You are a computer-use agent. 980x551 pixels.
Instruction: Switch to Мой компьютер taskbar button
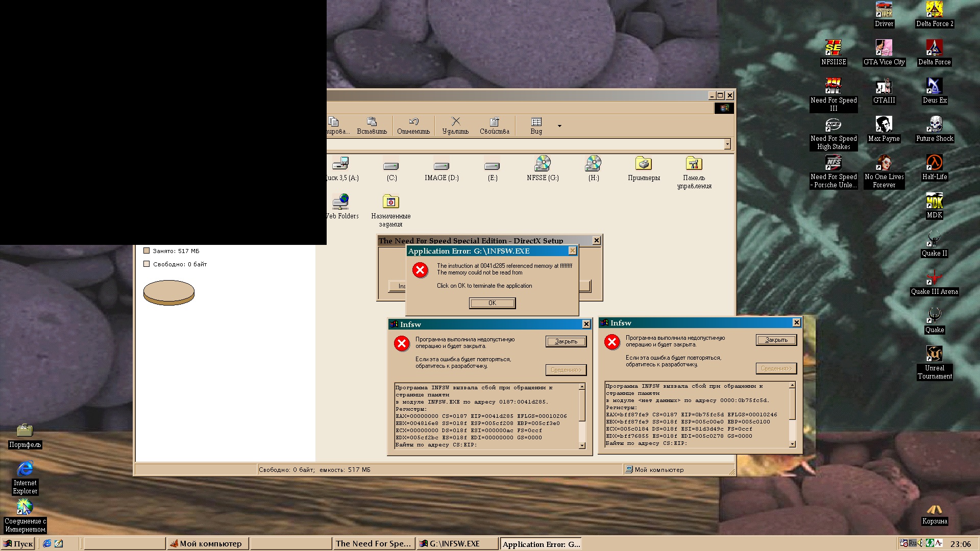[207, 543]
